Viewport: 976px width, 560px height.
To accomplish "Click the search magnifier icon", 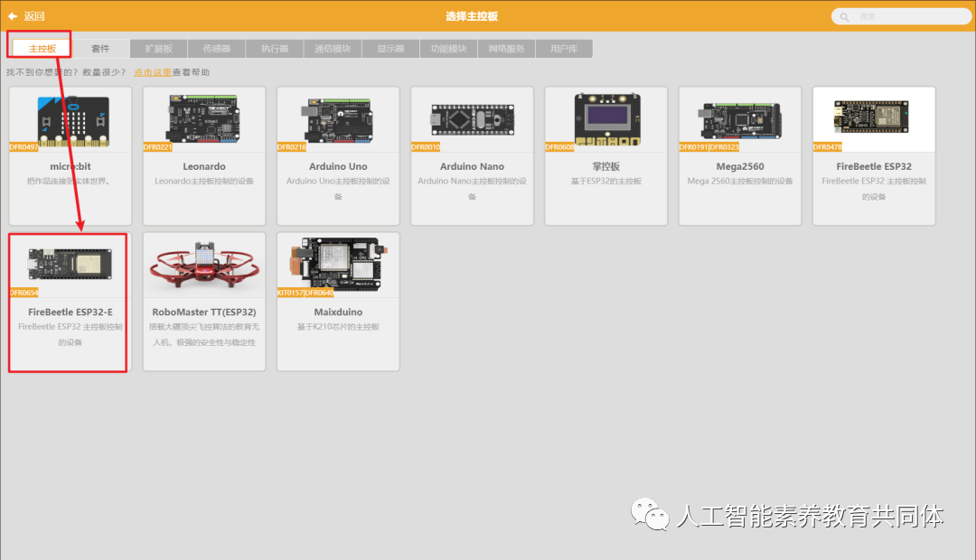I will (845, 17).
